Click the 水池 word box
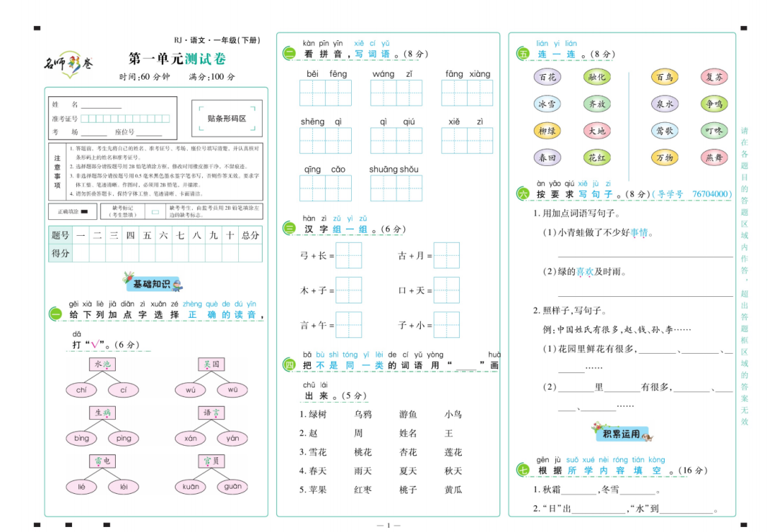 tap(103, 364)
